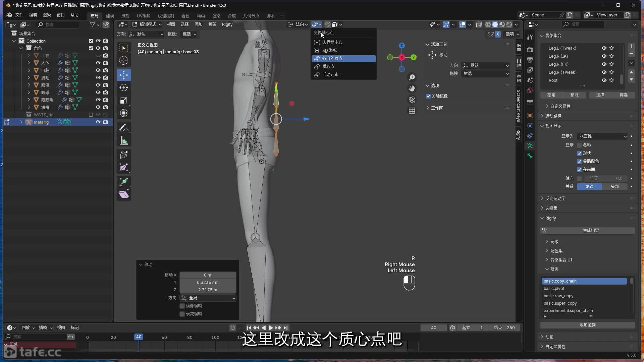
Task: Click play animation button
Action: point(271,328)
